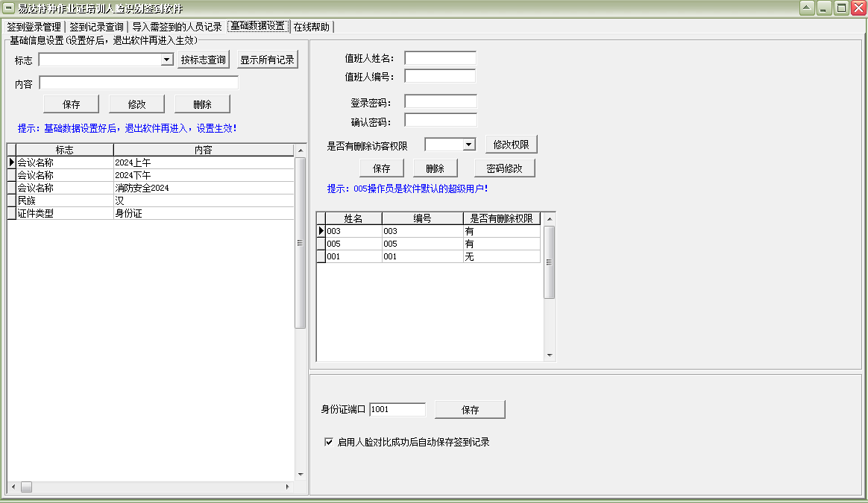Click the title bar roll-up arrow button
Viewport: 868px width, 503px height.
807,7
